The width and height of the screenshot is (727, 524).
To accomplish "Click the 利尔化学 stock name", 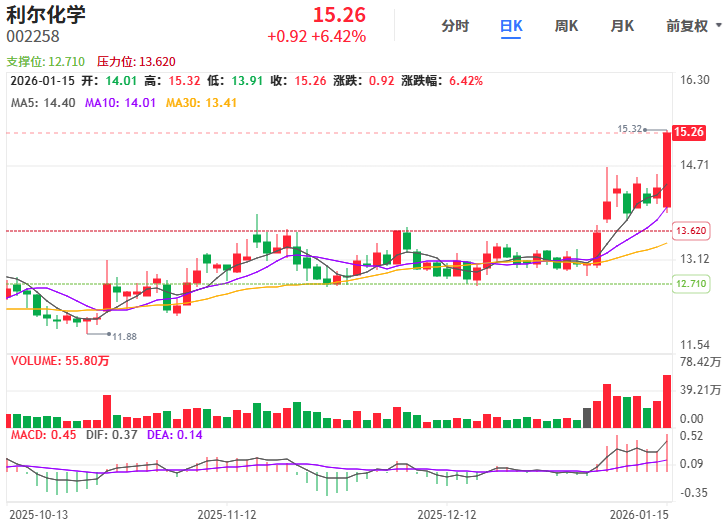I will (46, 15).
